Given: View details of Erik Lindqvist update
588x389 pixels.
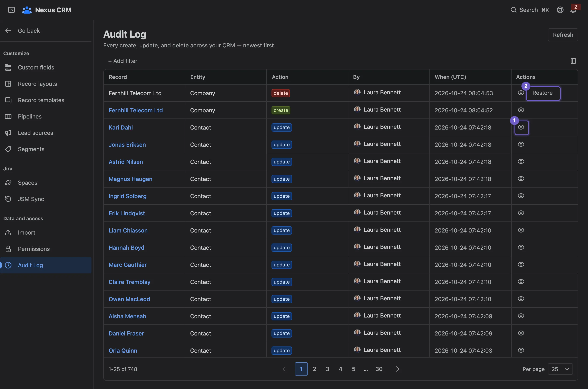Looking at the screenshot, I should tap(521, 213).
